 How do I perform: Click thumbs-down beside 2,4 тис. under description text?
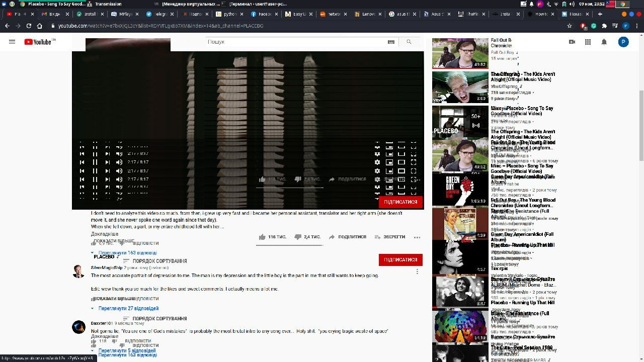pos(297,237)
